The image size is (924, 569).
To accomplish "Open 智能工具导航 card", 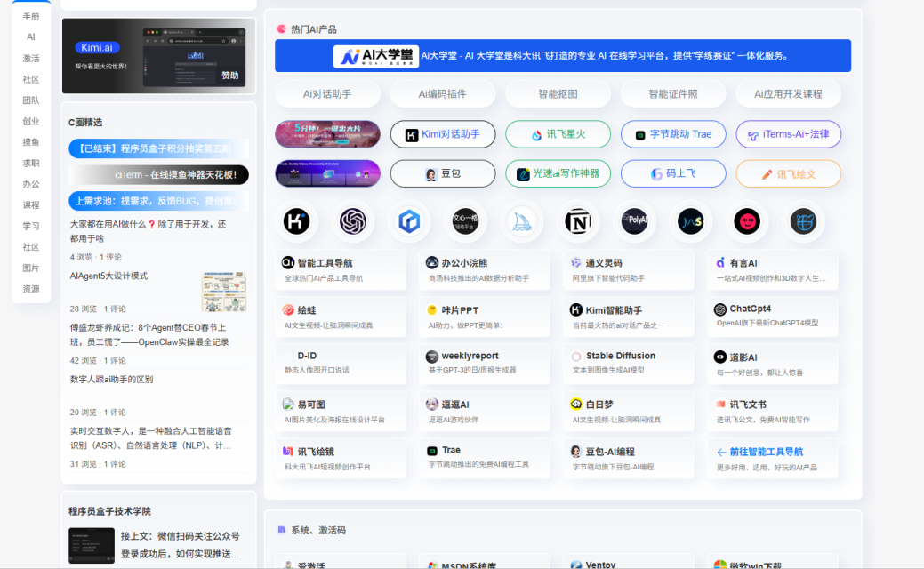I will click(341, 269).
